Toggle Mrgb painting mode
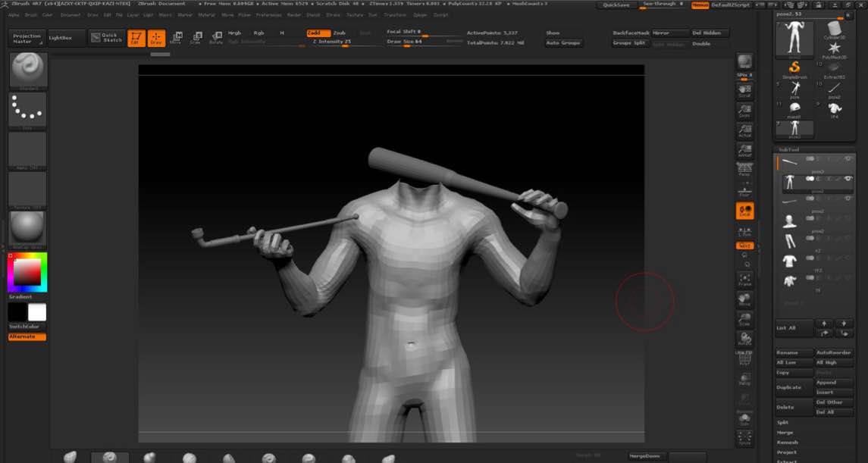The image size is (868, 463). [235, 33]
